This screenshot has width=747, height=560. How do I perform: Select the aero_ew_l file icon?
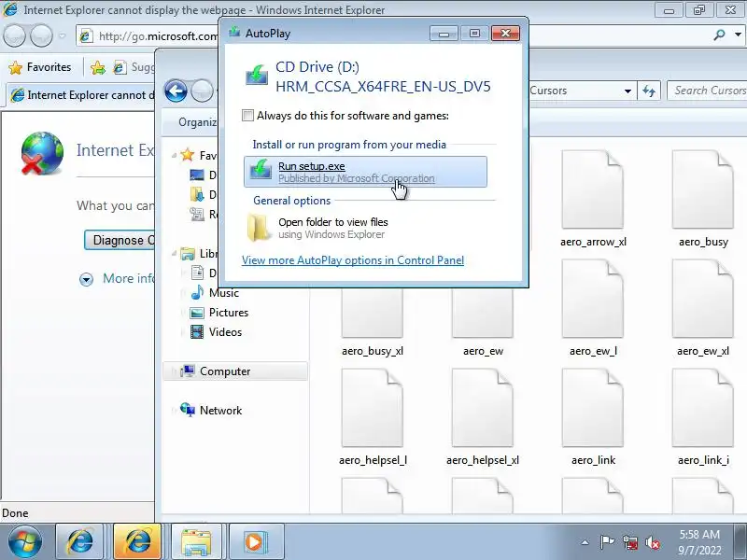593,299
